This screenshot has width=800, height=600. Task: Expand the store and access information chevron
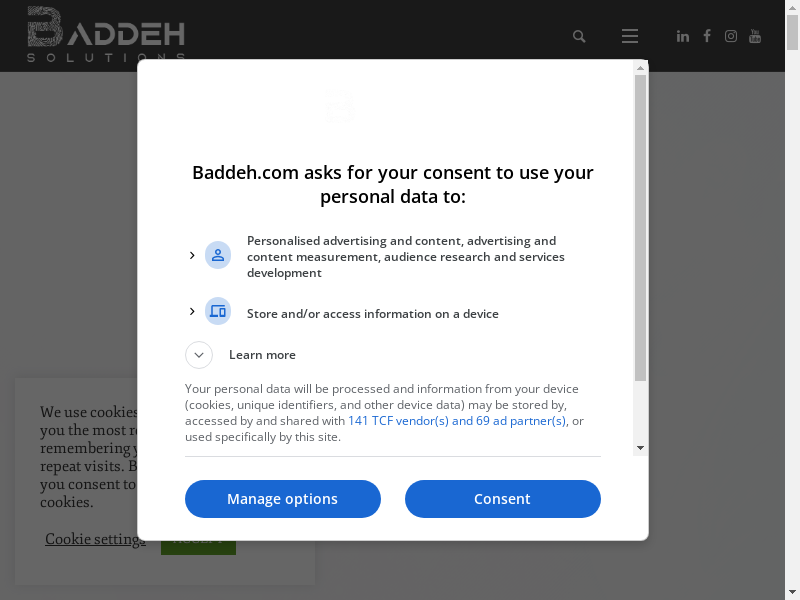click(x=192, y=311)
